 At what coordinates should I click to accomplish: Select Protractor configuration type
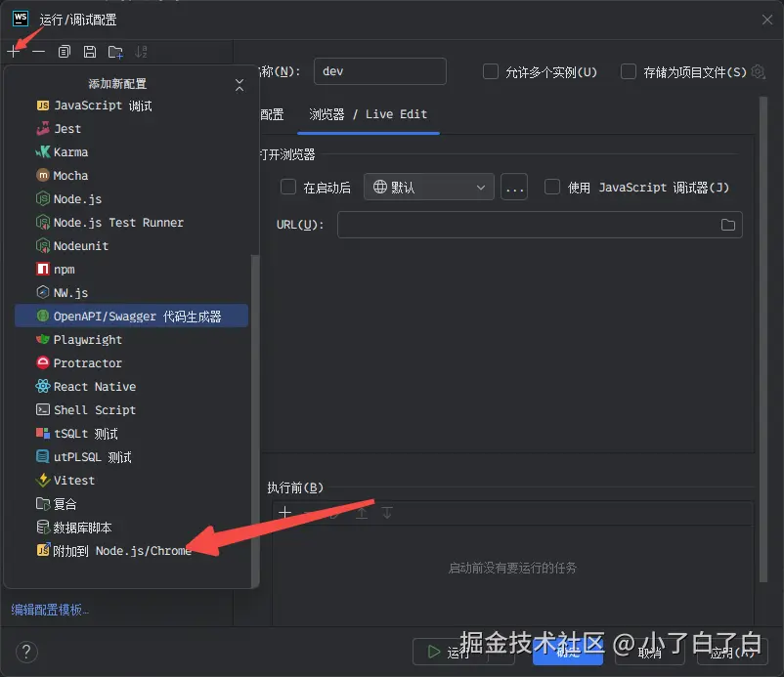[132, 363]
